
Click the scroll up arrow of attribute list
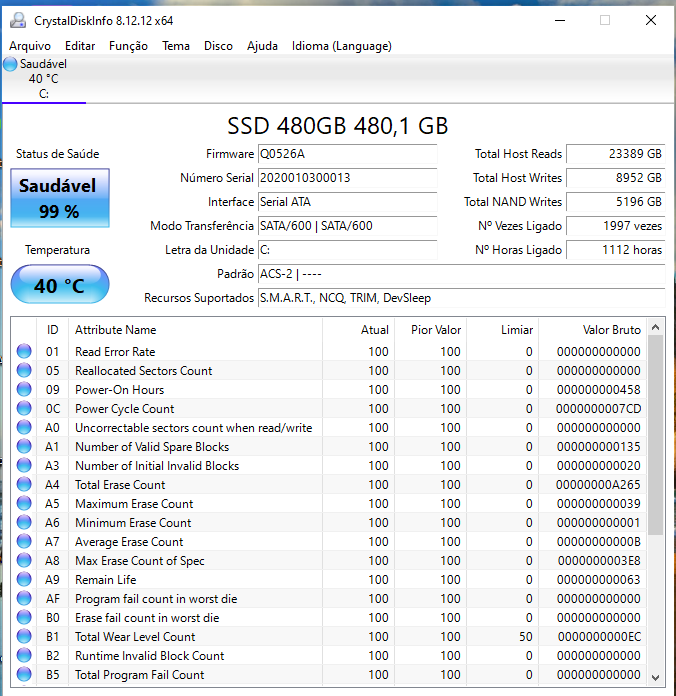[655, 328]
